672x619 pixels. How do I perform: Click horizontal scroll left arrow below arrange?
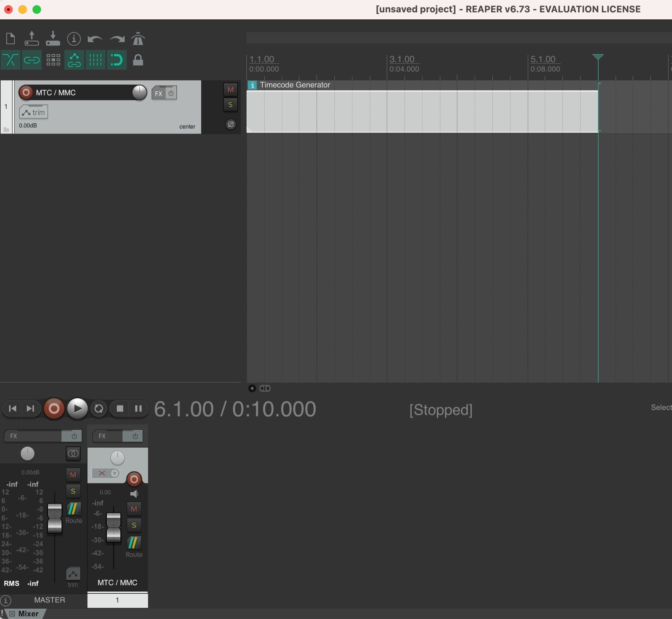tap(252, 388)
